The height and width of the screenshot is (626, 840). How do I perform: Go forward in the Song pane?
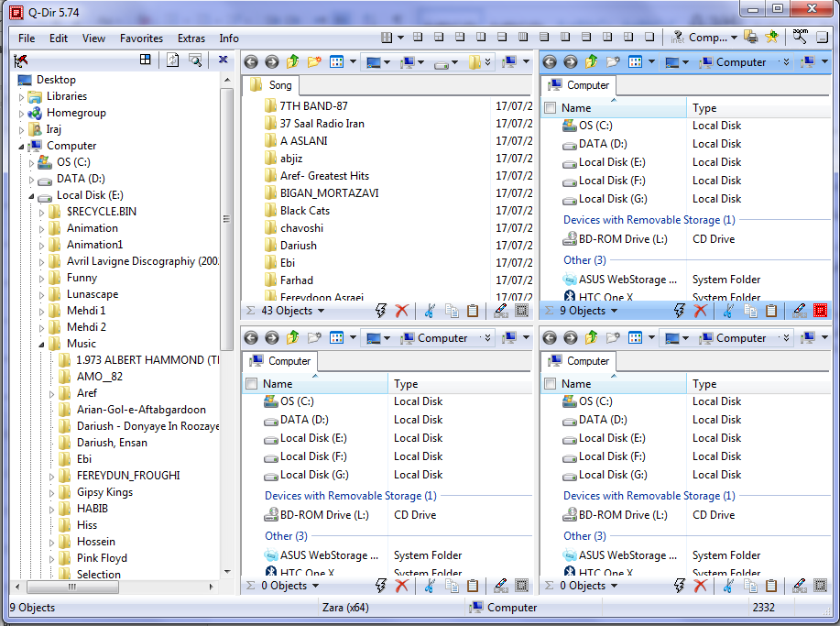coord(272,62)
